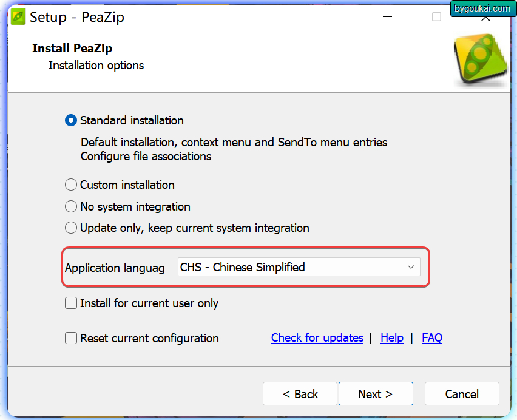Image resolution: width=517 pixels, height=420 pixels.
Task: Open the Application language combo box
Action: pyautogui.click(x=291, y=267)
